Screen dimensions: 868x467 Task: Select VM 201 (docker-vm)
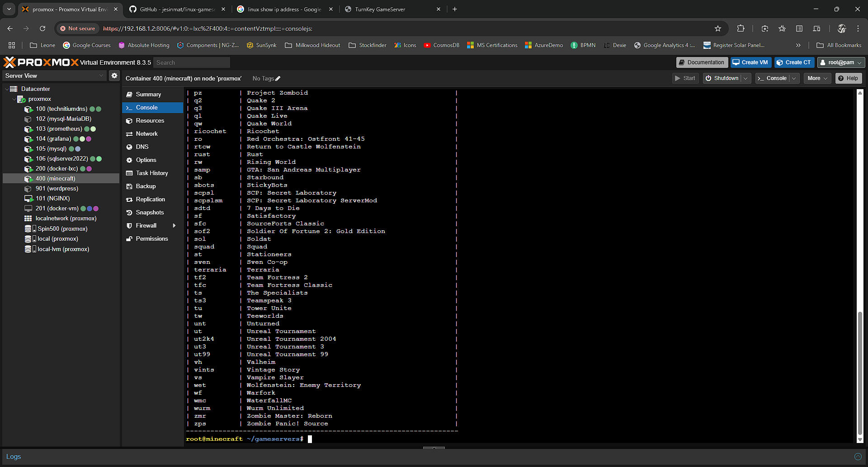[57, 209]
